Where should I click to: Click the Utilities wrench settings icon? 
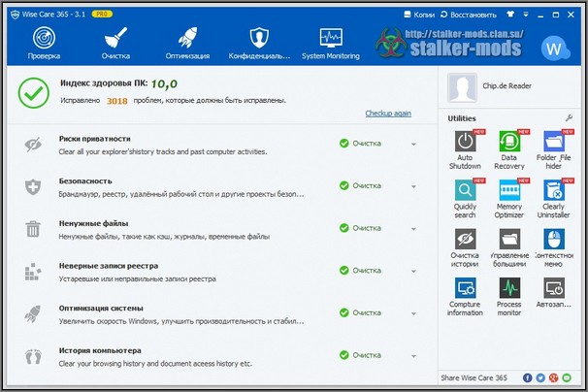pos(569,118)
